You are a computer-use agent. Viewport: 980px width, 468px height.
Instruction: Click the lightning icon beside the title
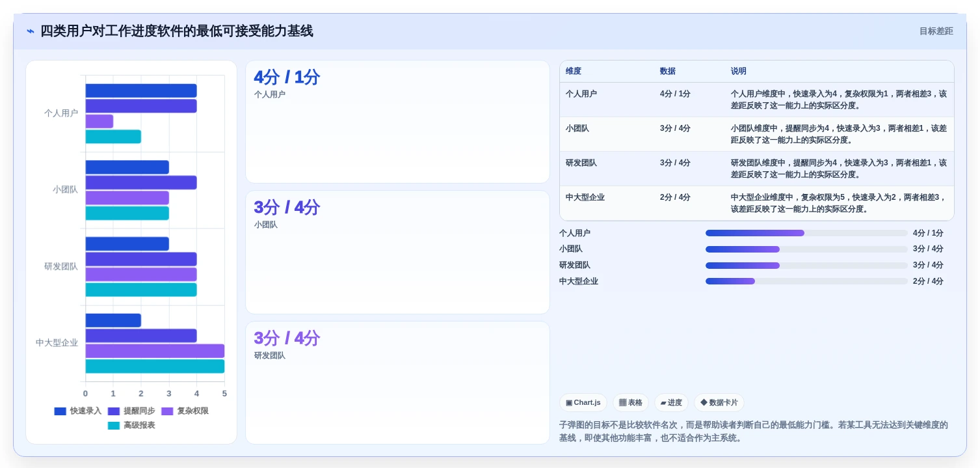(x=31, y=31)
